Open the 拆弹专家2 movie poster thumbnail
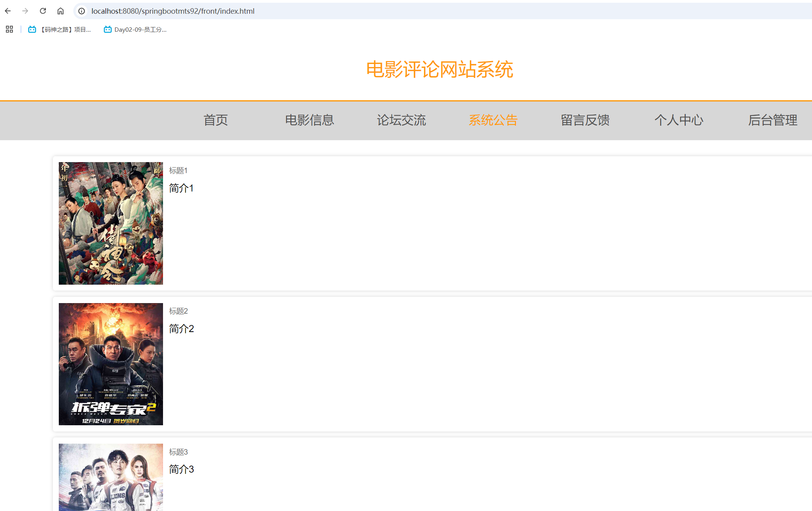The image size is (812, 511). tap(111, 364)
